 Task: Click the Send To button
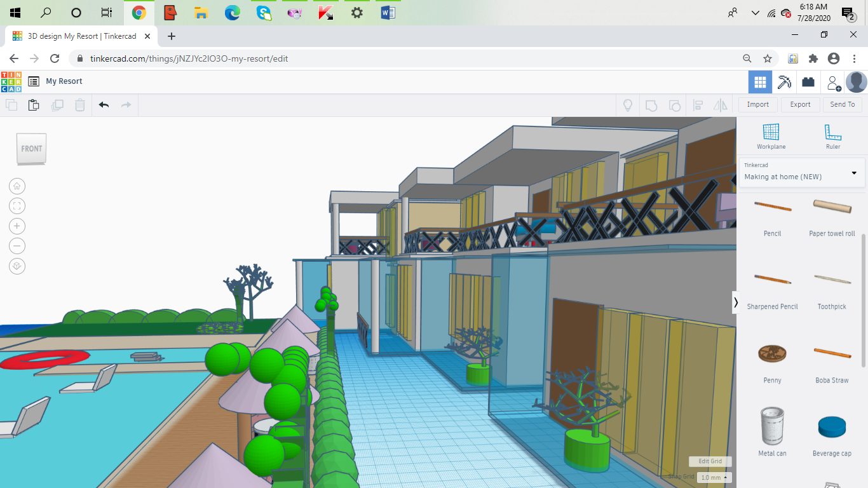[x=843, y=105]
